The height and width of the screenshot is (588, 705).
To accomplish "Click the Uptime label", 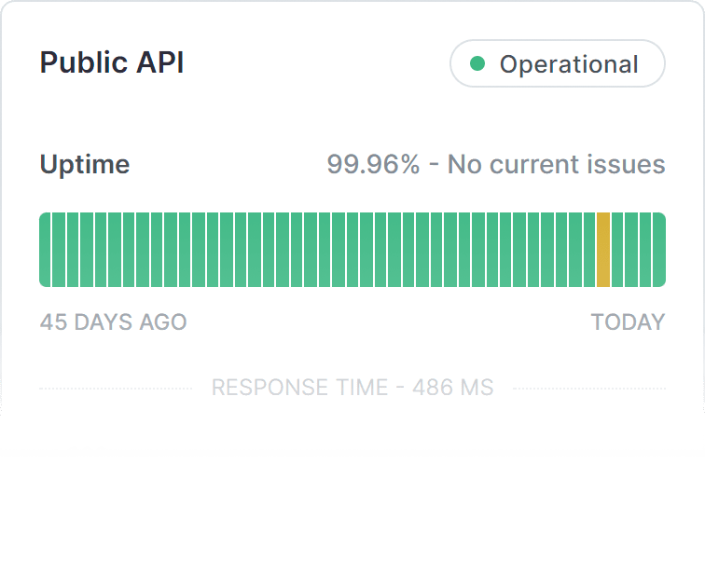I will click(x=85, y=165).
